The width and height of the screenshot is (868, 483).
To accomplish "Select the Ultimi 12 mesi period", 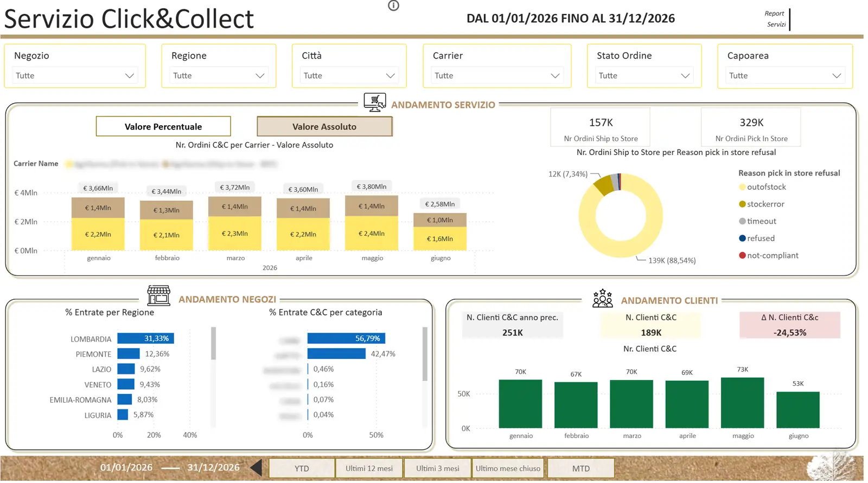I will pos(369,468).
